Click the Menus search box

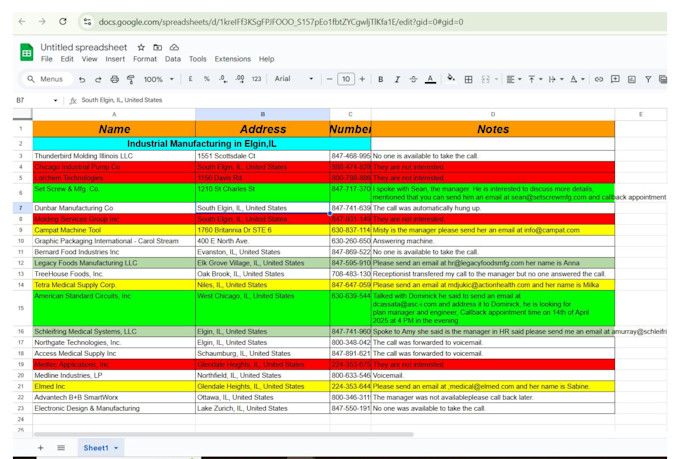point(46,79)
